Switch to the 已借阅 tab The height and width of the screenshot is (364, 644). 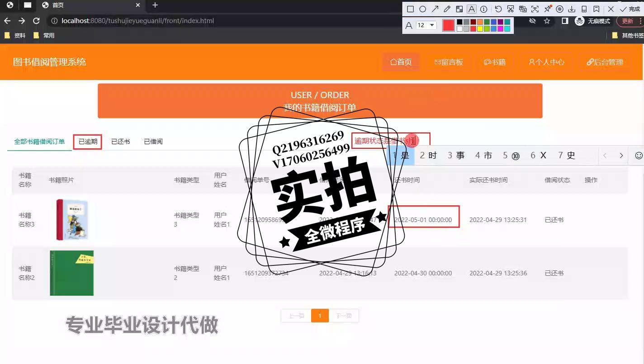click(x=153, y=142)
